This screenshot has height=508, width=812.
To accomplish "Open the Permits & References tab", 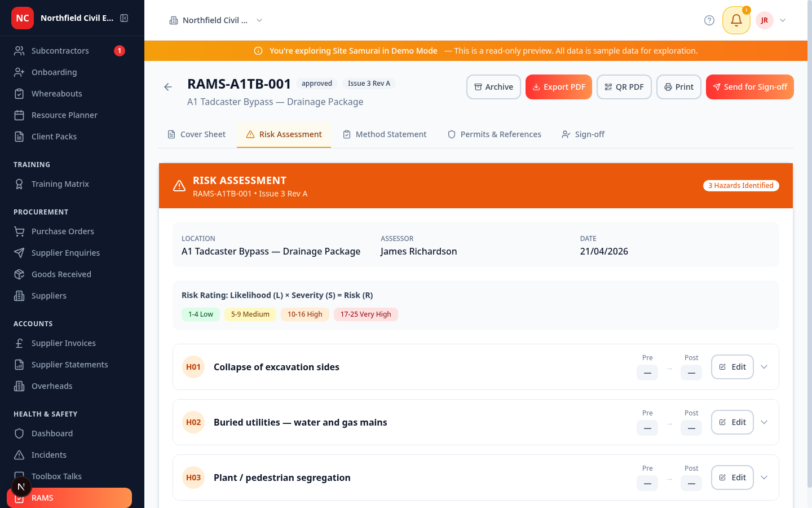I will (x=495, y=134).
